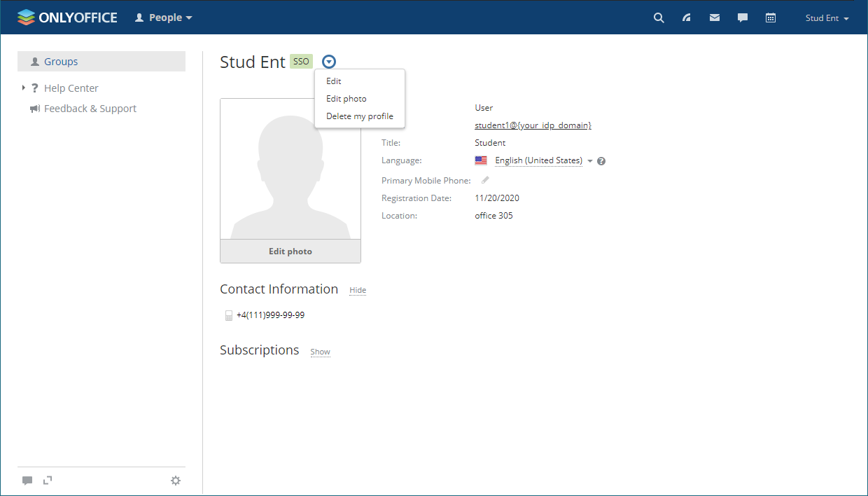Open the portal search
Viewport: 868px width, 496px height.
coord(658,18)
